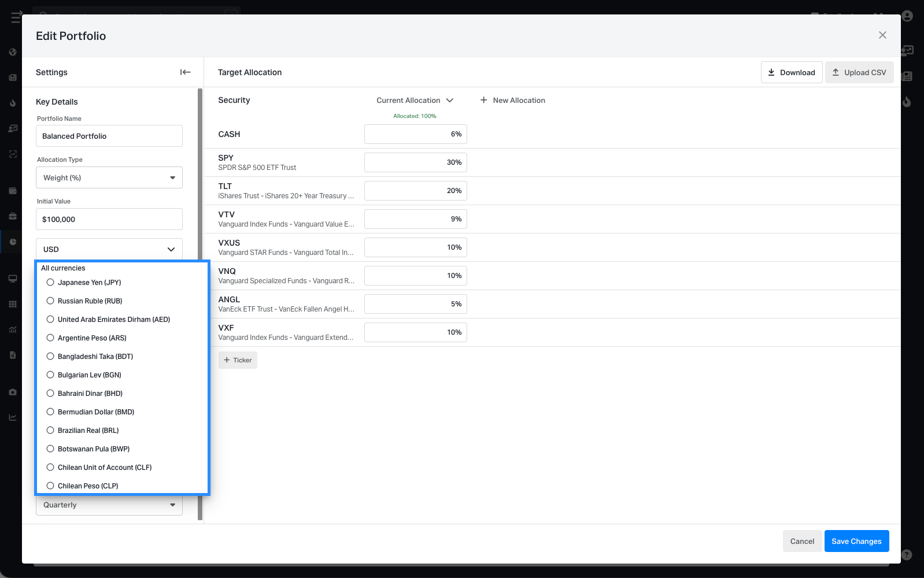The height and width of the screenshot is (578, 924).
Task: Click 'SPDR S&P 500 ETF Trust' security name
Action: tap(257, 168)
